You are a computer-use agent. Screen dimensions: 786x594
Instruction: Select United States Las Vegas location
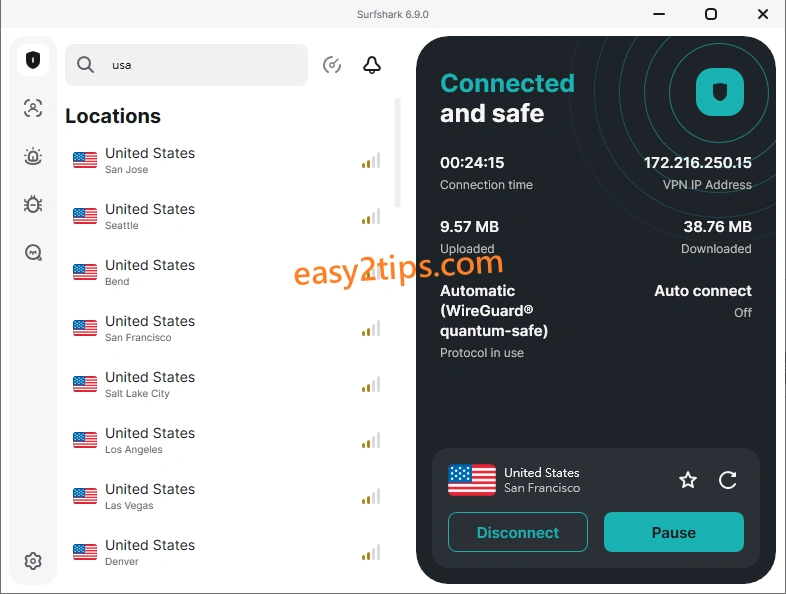click(227, 497)
